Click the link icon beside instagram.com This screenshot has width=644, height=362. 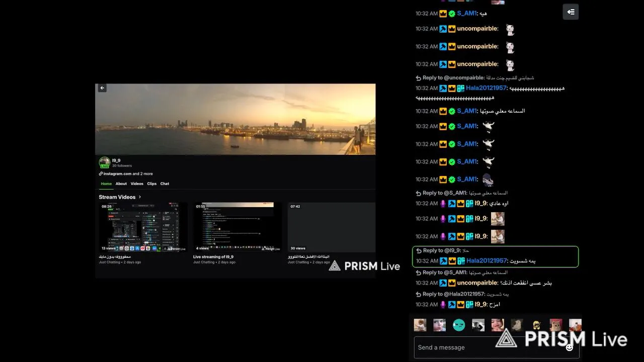coord(101,174)
